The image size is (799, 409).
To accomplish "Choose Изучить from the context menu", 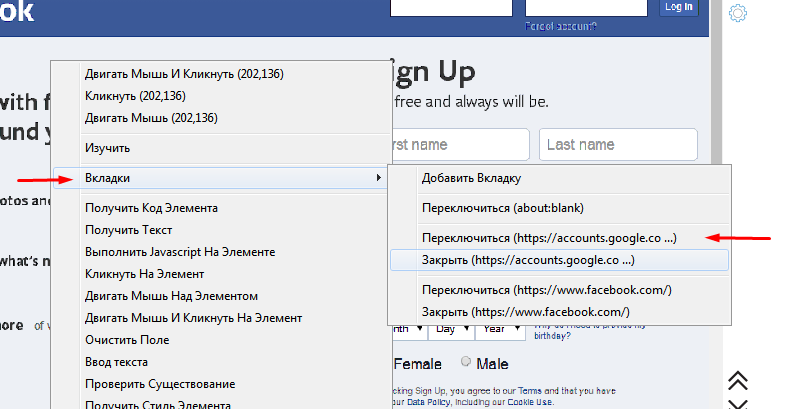I will pyautogui.click(x=107, y=148).
